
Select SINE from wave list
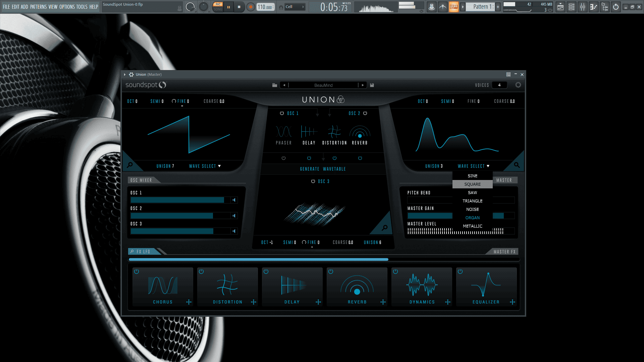click(472, 176)
